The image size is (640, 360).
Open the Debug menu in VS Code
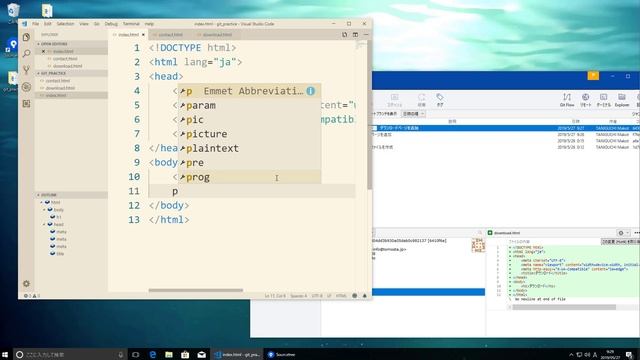coord(111,24)
